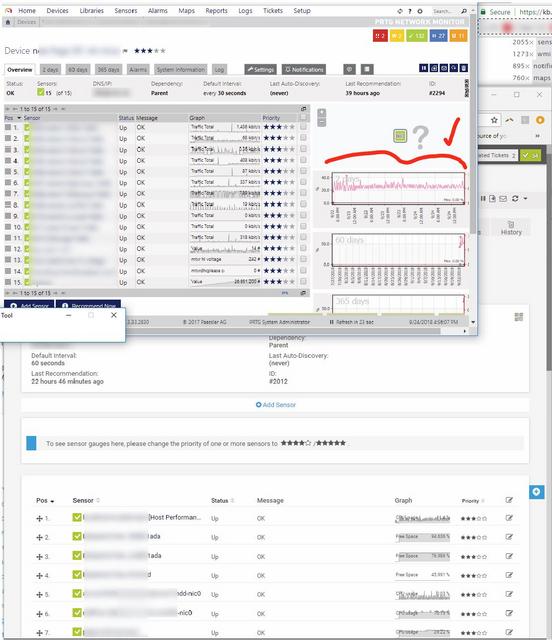The width and height of the screenshot is (552, 640).
Task: Switch to the 365 days tab
Action: [x=108, y=69]
